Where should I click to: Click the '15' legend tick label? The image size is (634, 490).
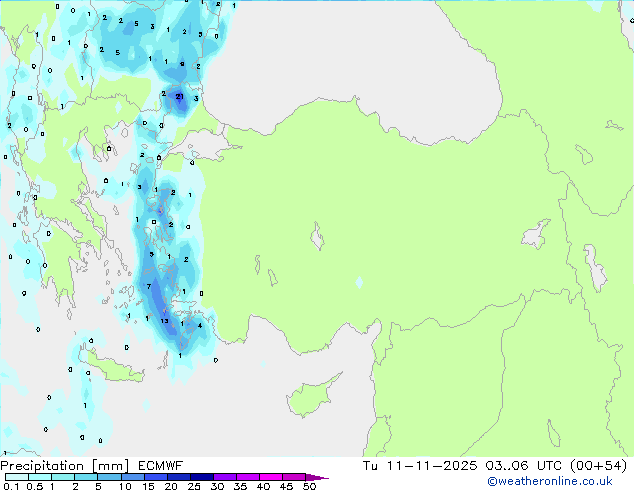[148, 486]
